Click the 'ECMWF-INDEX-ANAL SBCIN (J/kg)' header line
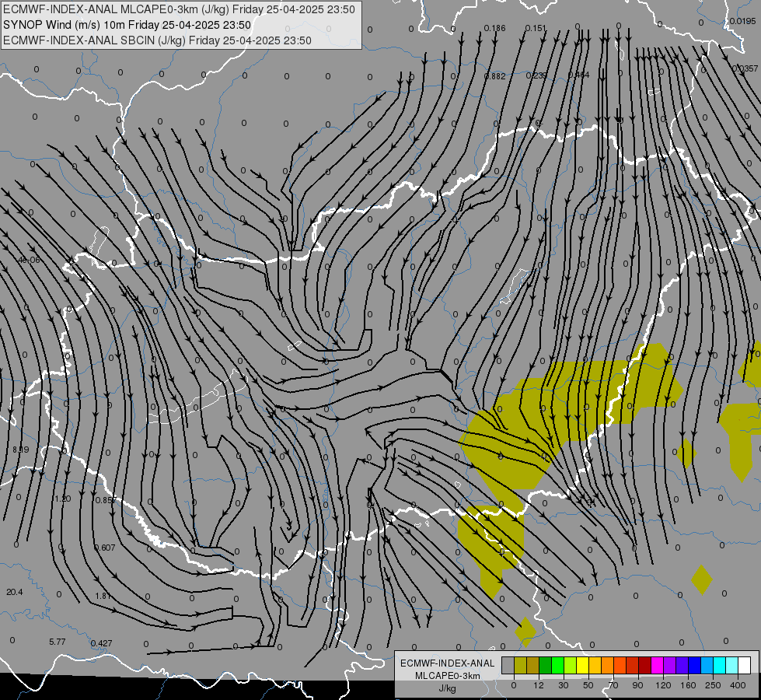 click(x=157, y=40)
